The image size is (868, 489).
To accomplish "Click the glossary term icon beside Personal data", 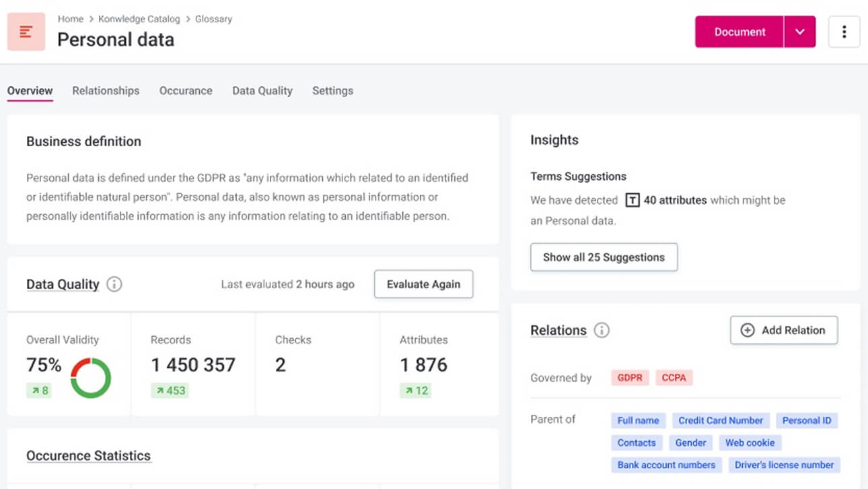I will pos(26,32).
